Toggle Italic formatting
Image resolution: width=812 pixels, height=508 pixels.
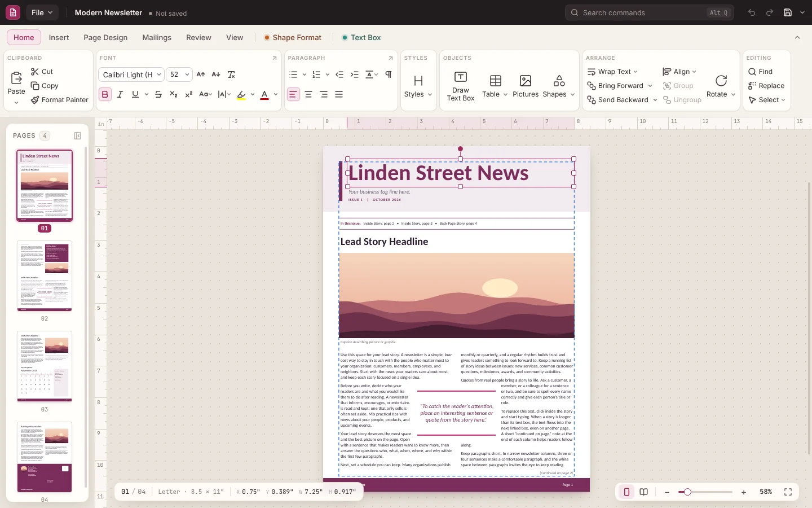(120, 94)
